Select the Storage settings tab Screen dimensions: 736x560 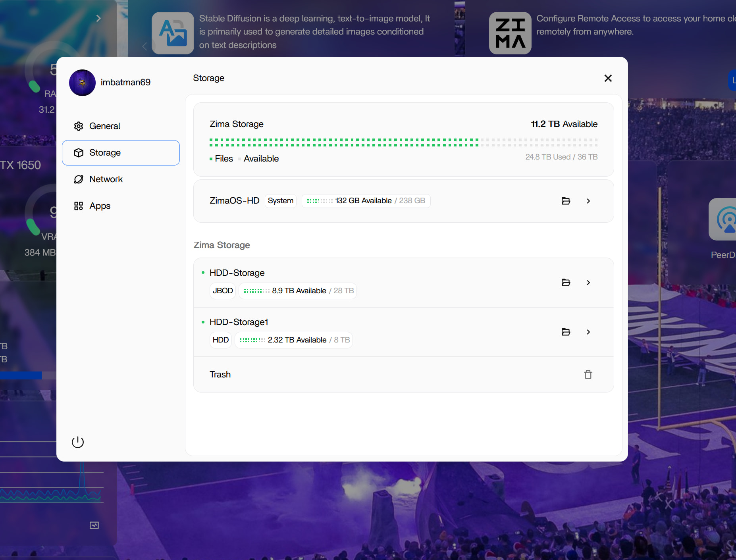pyautogui.click(x=121, y=152)
